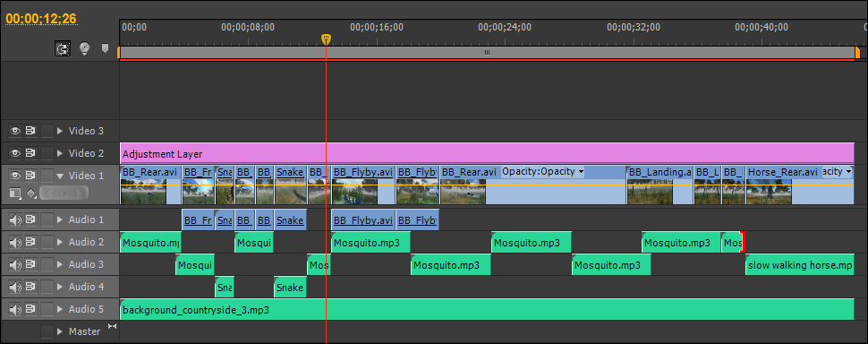This screenshot has height=344, width=868.
Task: Toggle the track lock box for Audio 2
Action: click(47, 242)
